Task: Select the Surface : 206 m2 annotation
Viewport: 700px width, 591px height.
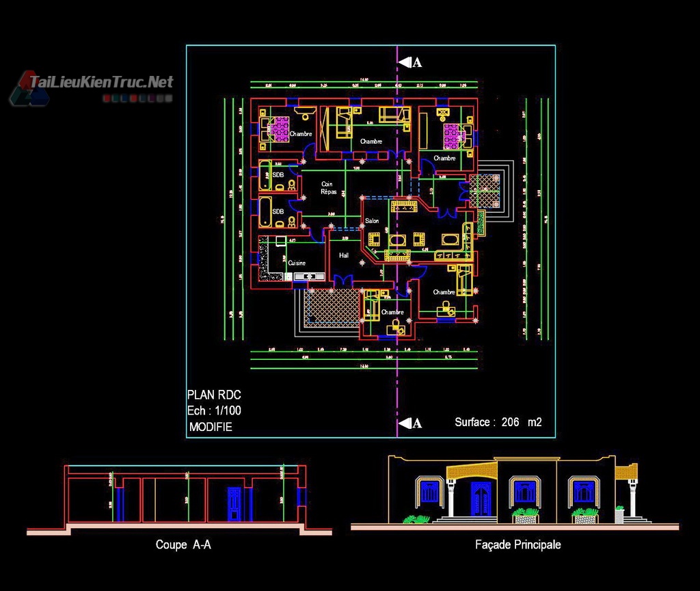Action: [498, 422]
